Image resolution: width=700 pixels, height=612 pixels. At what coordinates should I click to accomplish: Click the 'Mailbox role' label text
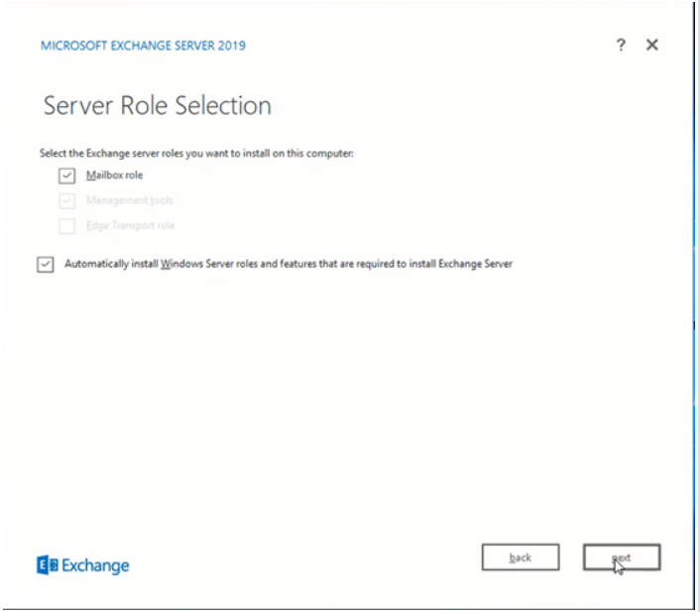pos(114,176)
